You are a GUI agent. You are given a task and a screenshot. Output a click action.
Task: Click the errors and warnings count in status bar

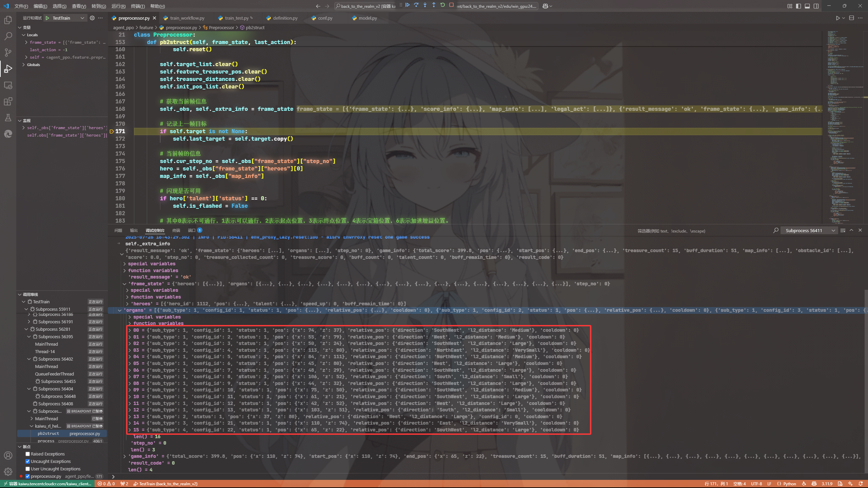coord(106,484)
